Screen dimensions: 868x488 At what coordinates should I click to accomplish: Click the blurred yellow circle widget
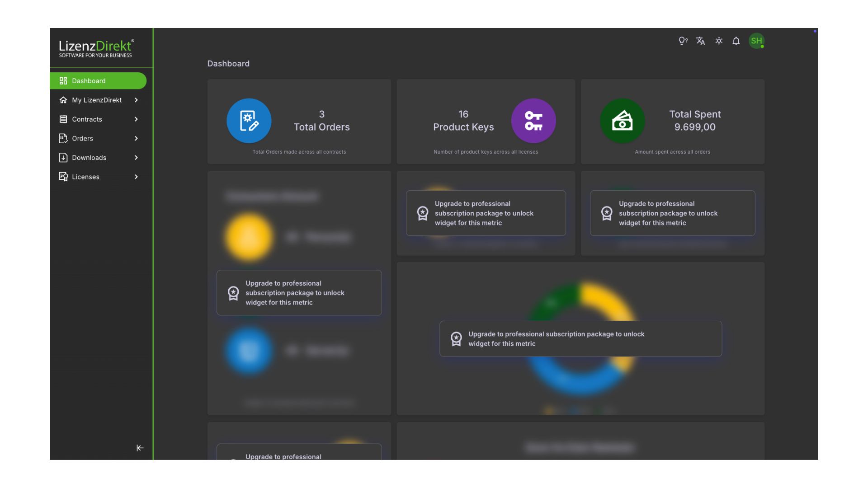[249, 237]
